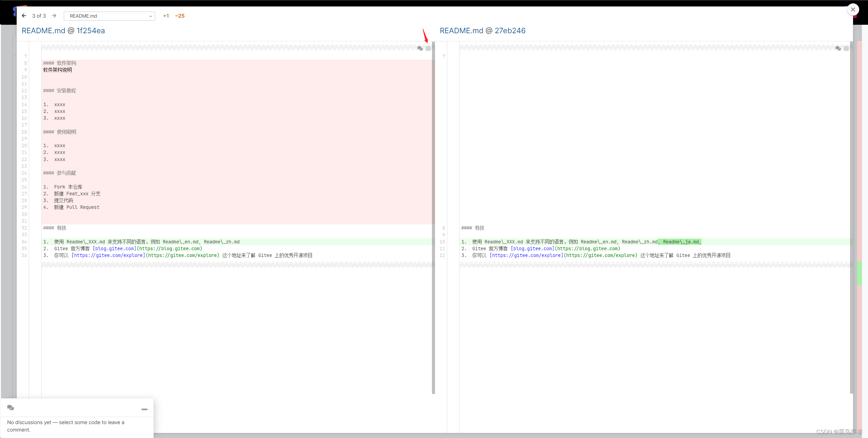The image size is (868, 438).
Task: Click discussions bubble icon in bottom panel
Action: click(x=11, y=407)
